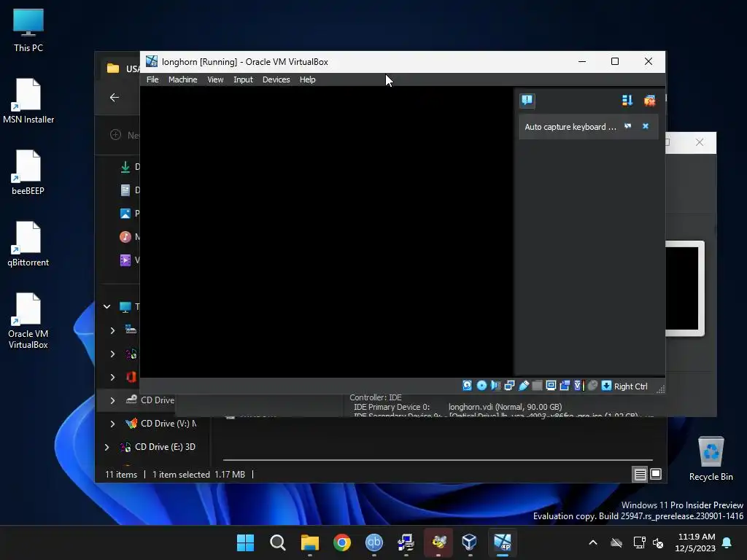Screen dimensions: 747x560
Task: Open taskbar Search
Action: coord(277,542)
